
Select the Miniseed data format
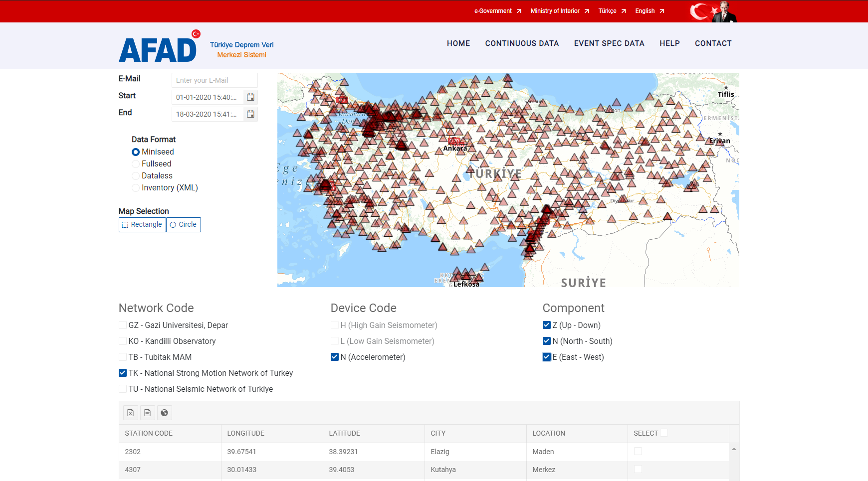136,152
